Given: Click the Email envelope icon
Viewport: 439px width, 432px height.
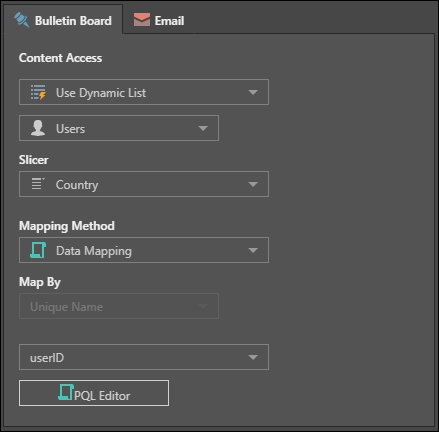Looking at the screenshot, I should pos(142,20).
